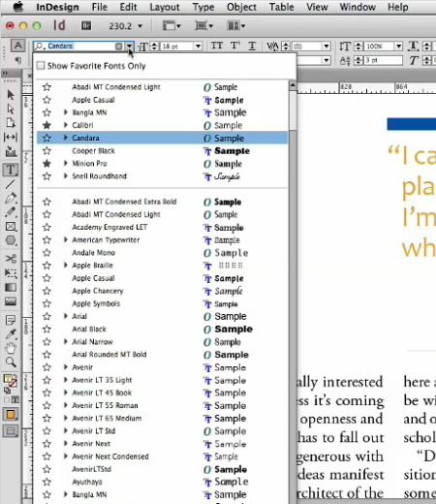
Task: Open the Object menu
Action: click(241, 7)
